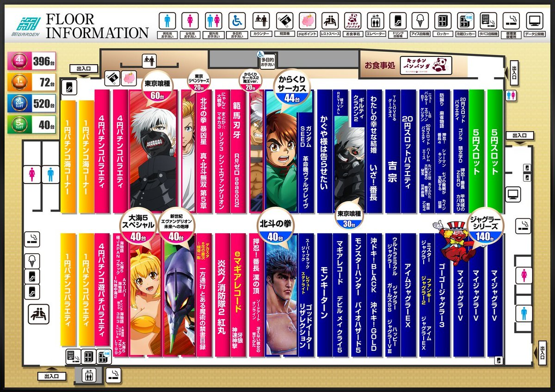Click the ドリンク自販機 legend icon
Screen dimensions: 555x392
(x=398, y=20)
